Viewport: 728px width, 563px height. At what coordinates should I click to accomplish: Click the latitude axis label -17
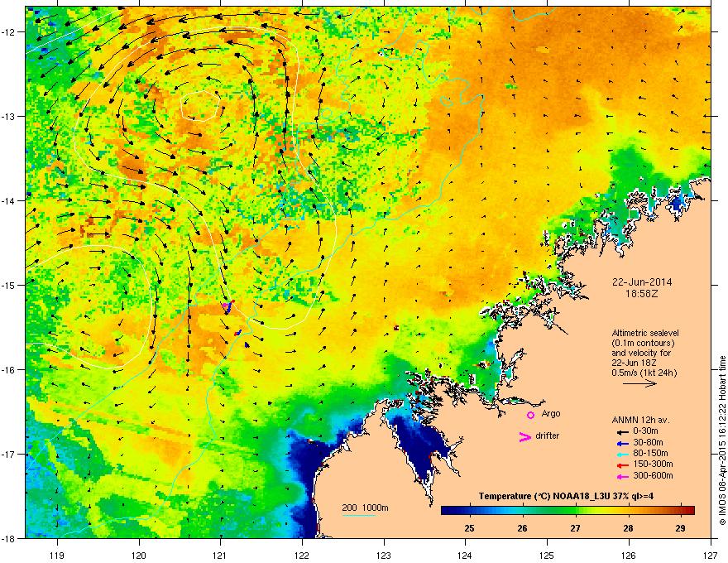pos(8,454)
